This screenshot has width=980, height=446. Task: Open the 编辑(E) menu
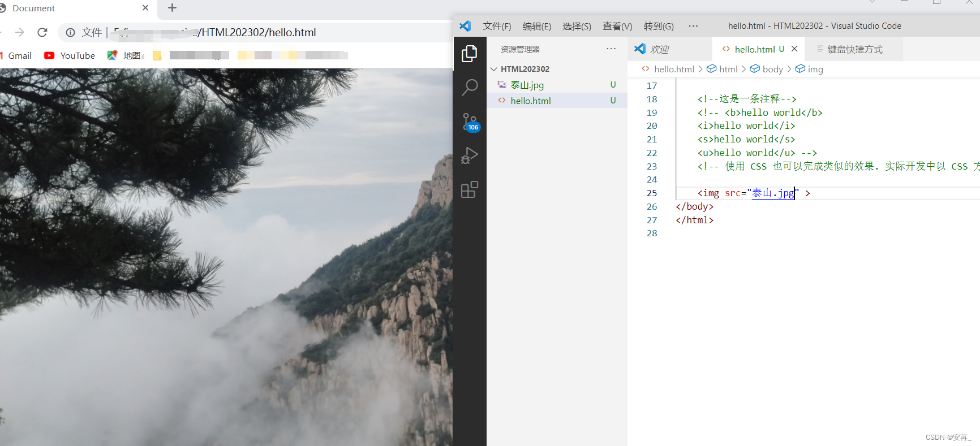(x=537, y=26)
